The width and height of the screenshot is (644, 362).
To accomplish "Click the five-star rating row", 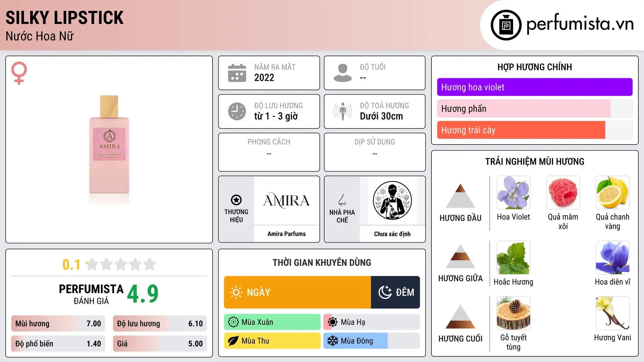I will click(121, 264).
